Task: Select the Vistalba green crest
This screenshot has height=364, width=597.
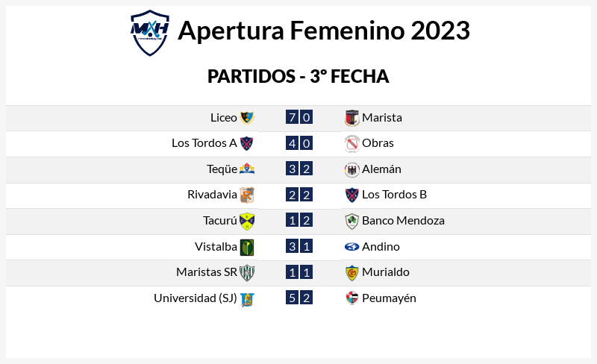Action: (247, 247)
